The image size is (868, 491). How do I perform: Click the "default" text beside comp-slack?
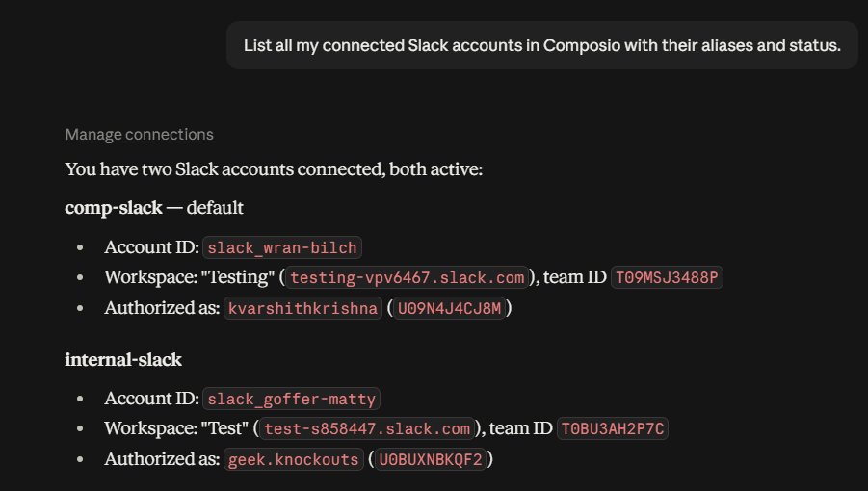(x=215, y=208)
